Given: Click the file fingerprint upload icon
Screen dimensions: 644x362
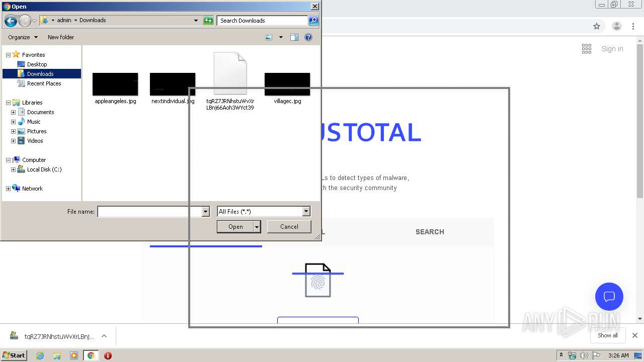Looking at the screenshot, I should pos(318,280).
